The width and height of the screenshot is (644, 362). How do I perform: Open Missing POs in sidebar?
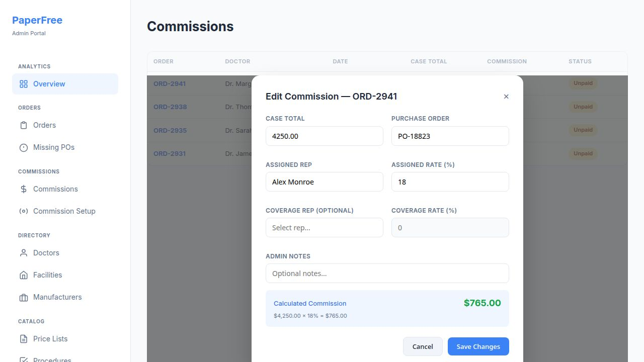(54, 147)
